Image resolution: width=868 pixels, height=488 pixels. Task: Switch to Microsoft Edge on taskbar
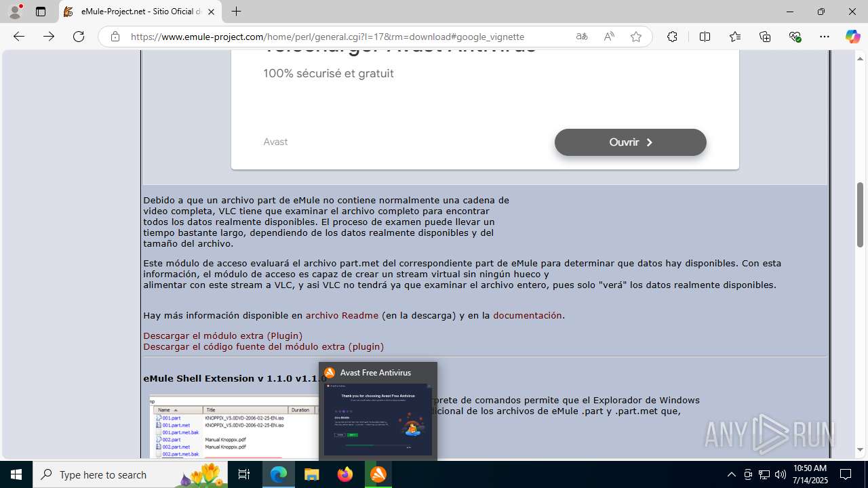pos(279,474)
